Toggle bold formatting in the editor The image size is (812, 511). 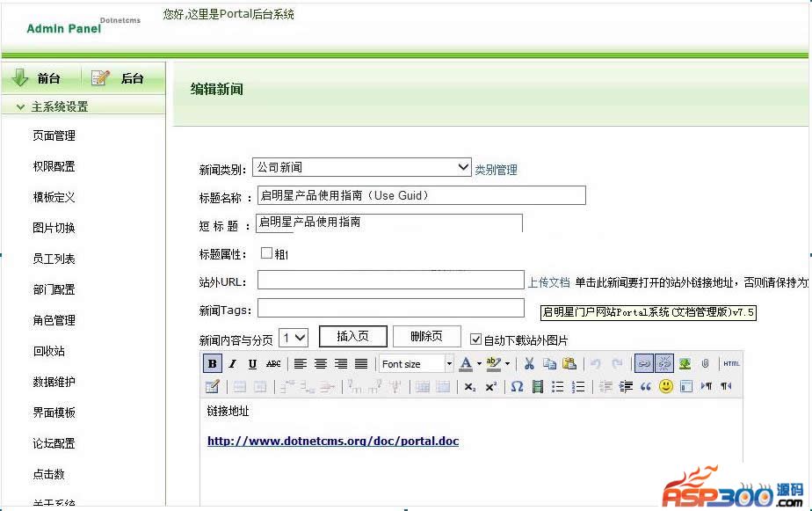[x=213, y=364]
